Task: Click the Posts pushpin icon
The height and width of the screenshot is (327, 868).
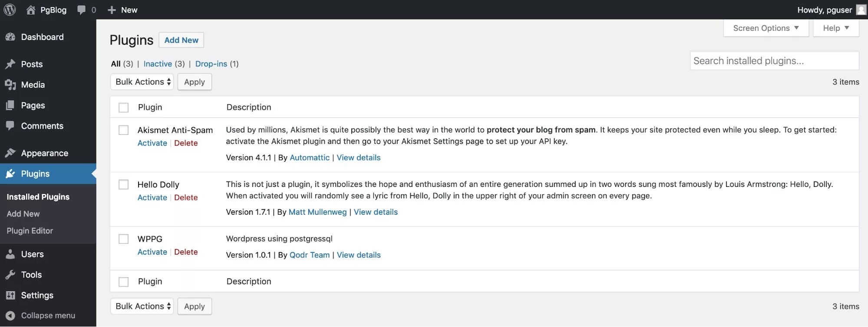Action: [x=10, y=64]
